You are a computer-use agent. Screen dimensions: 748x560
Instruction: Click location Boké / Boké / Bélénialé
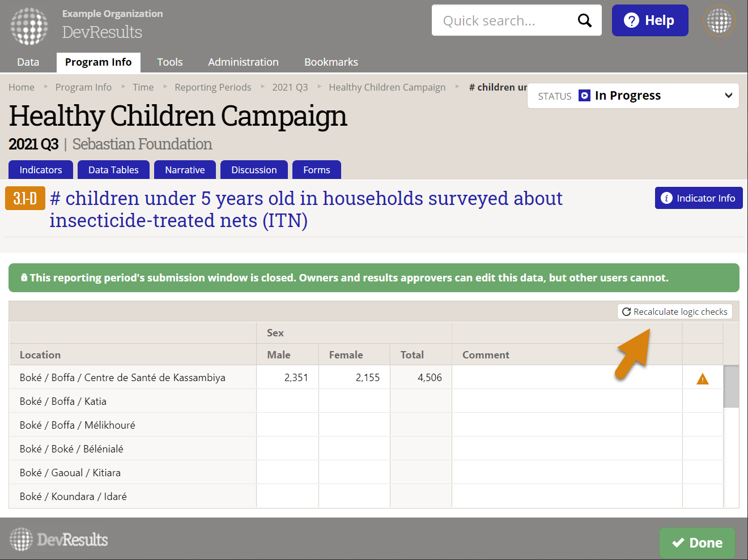point(71,449)
